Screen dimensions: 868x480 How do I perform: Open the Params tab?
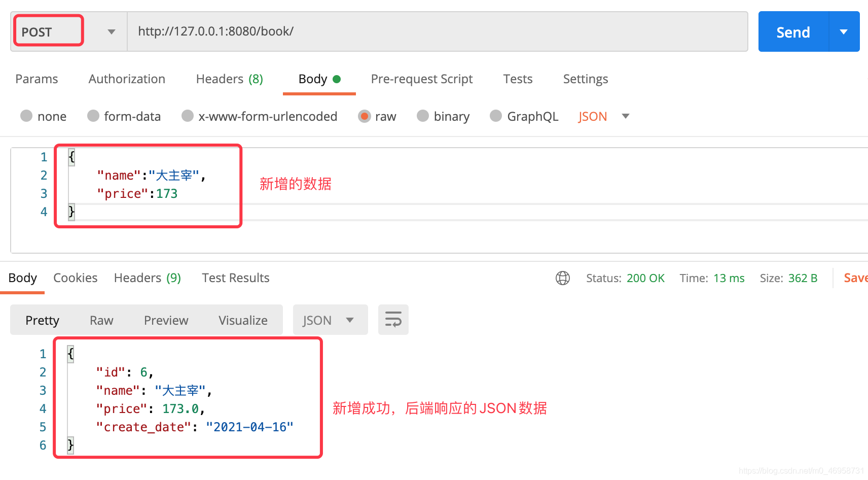pyautogui.click(x=37, y=79)
